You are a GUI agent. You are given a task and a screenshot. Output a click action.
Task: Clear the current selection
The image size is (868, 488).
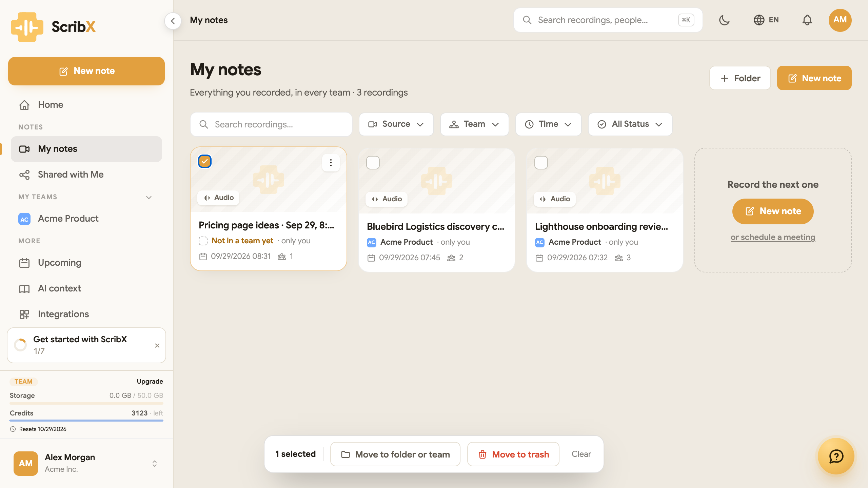pyautogui.click(x=581, y=454)
